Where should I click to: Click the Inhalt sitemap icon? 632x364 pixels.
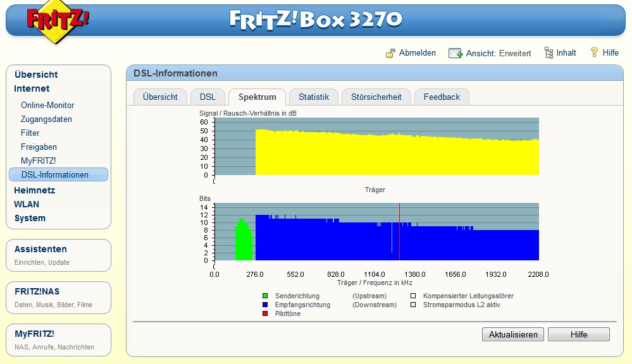[548, 52]
